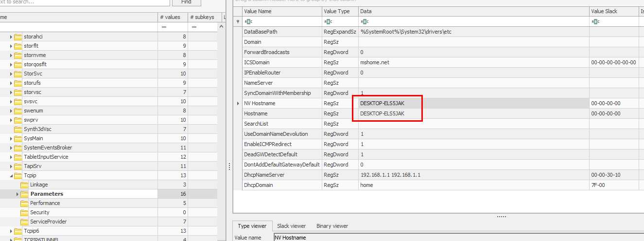Screen dimensions: 644x241
Task: Expand the svsvc key
Action: (11, 102)
